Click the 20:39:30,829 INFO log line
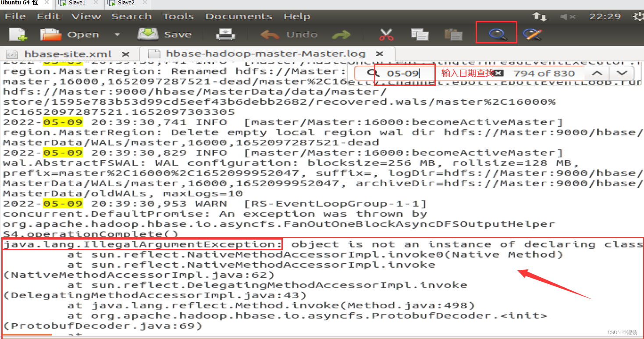 coord(283,153)
